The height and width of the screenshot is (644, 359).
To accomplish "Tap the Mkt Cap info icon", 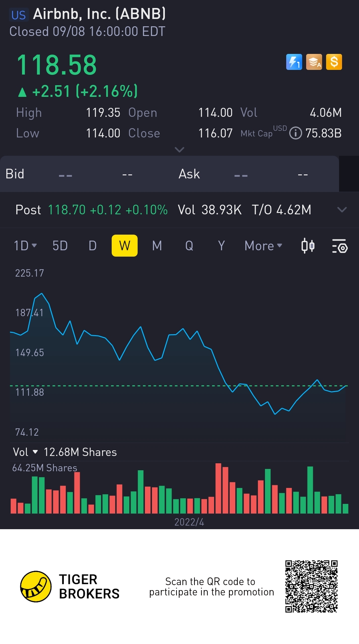I will click(x=295, y=133).
